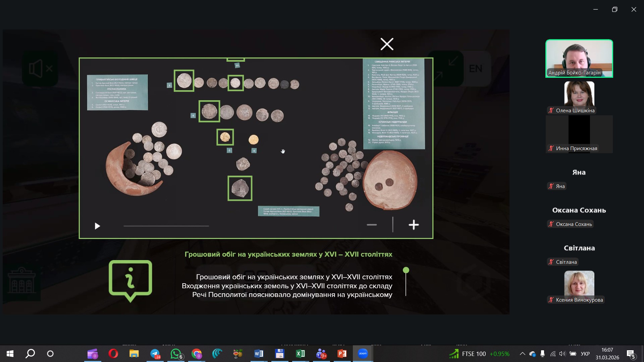Open Telegram from the taskbar
The width and height of the screenshot is (644, 362).
click(x=155, y=354)
